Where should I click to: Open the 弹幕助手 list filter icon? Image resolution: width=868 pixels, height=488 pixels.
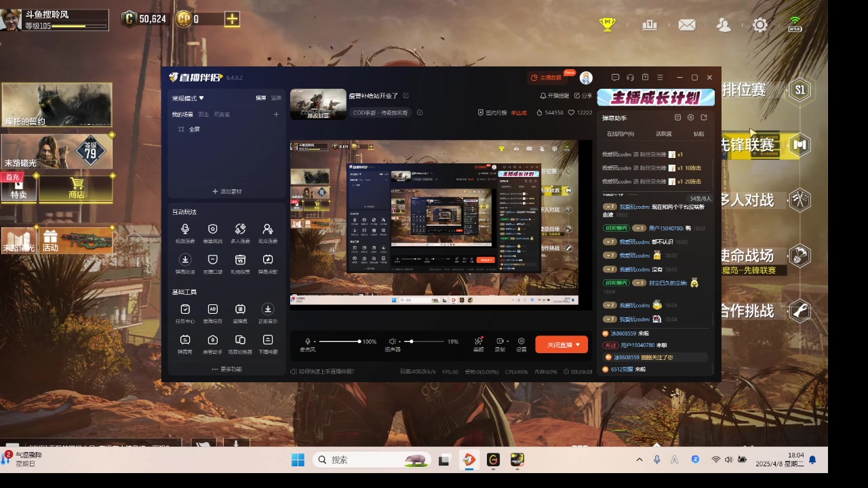point(677,117)
